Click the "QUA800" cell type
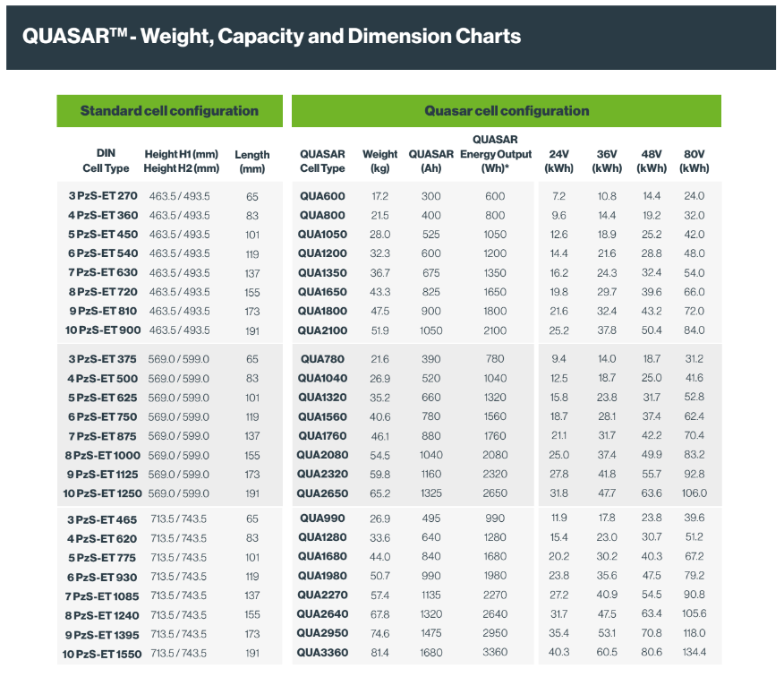The image size is (784, 677). (x=322, y=216)
